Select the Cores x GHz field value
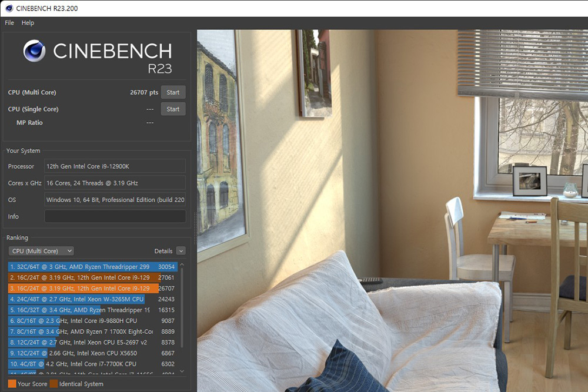Image resolution: width=588 pixels, height=392 pixels. 115,183
